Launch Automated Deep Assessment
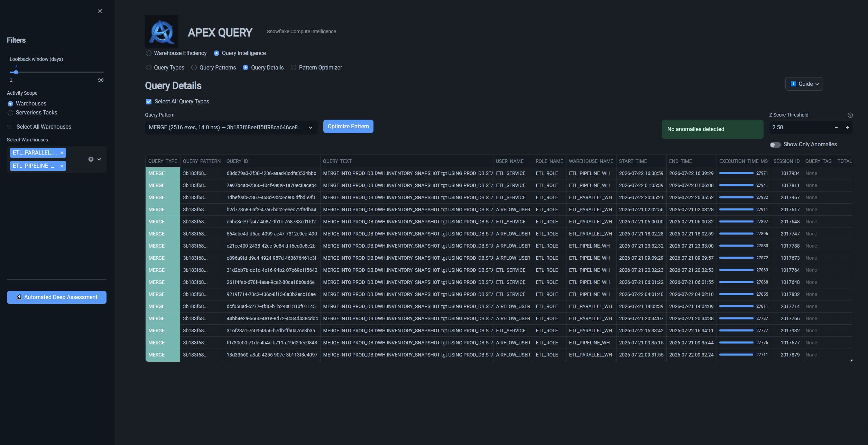This screenshot has height=445, width=868. 57,297
